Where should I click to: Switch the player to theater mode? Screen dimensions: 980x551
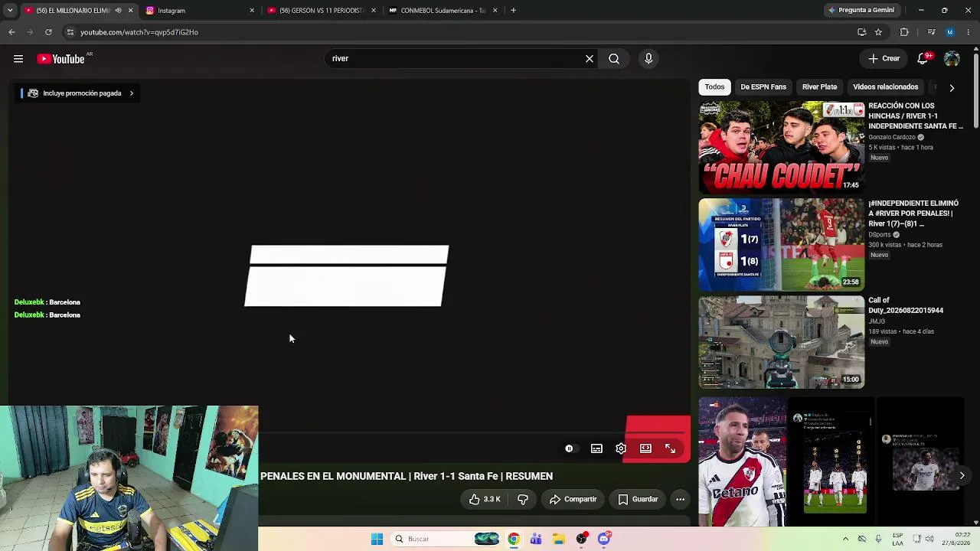pyautogui.click(x=645, y=448)
